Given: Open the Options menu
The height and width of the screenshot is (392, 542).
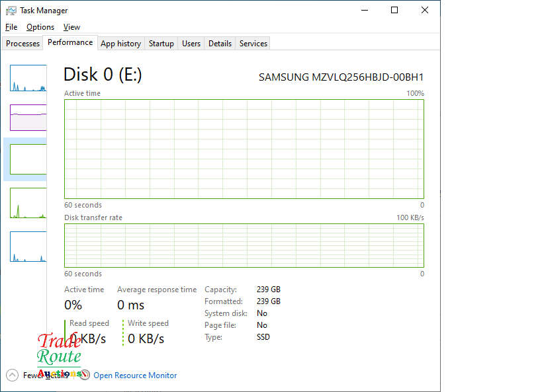Looking at the screenshot, I should (x=40, y=27).
